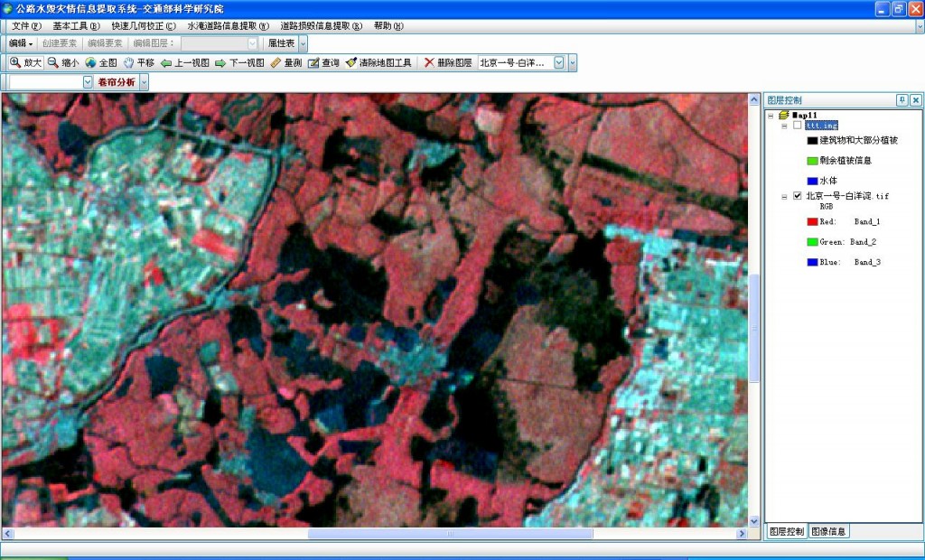The image size is (925, 560).
Task: Select the 缩小 zoom-out tool
Action: click(63, 63)
